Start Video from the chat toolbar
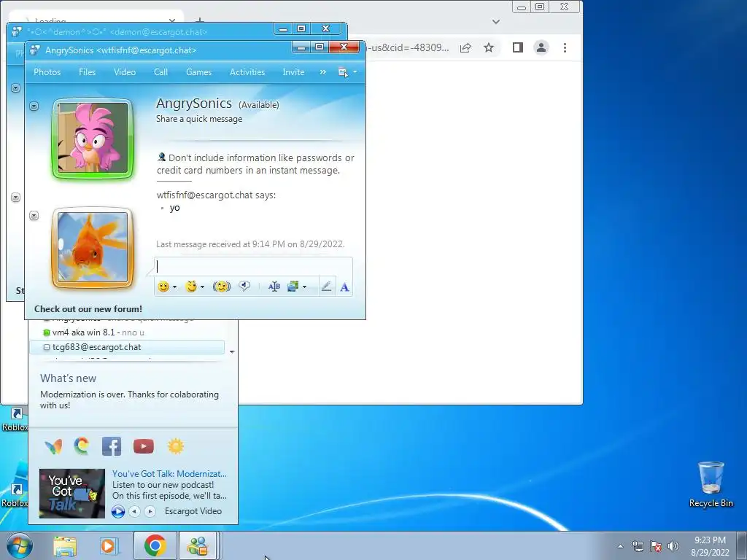Viewport: 747px width, 560px height. tap(124, 72)
